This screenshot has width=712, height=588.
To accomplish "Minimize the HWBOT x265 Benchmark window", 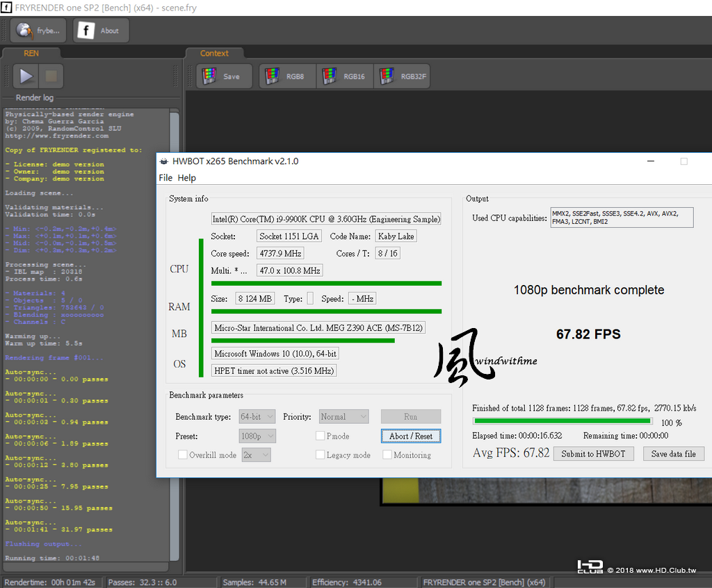I will pos(651,161).
